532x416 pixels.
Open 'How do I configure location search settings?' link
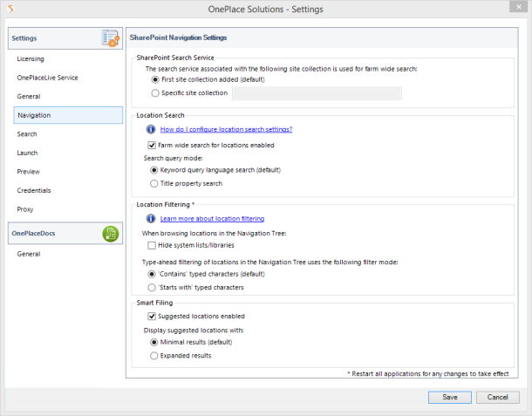(x=226, y=129)
